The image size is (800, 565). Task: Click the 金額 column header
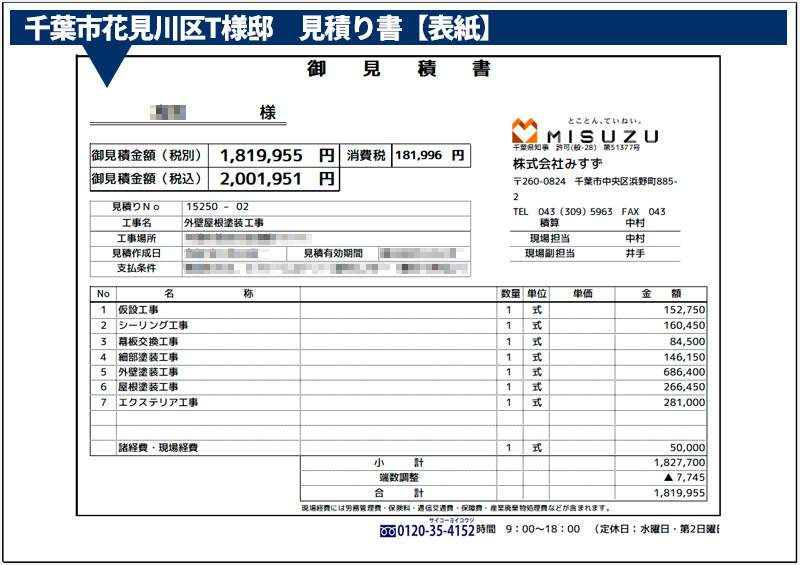tap(661, 293)
